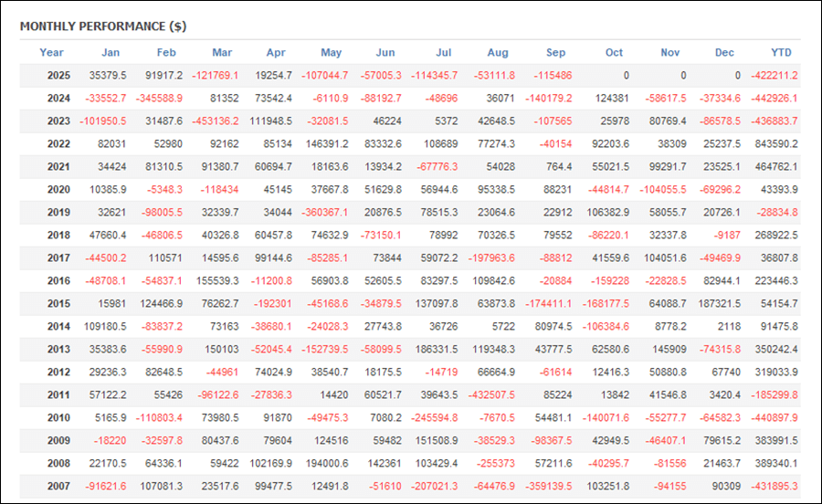Select the 2022 YTD value 843590.2

tap(775, 144)
